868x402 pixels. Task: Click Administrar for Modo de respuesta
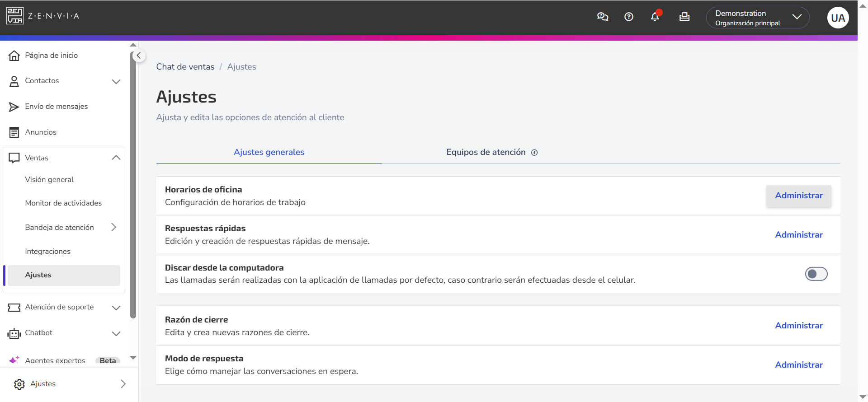click(799, 365)
